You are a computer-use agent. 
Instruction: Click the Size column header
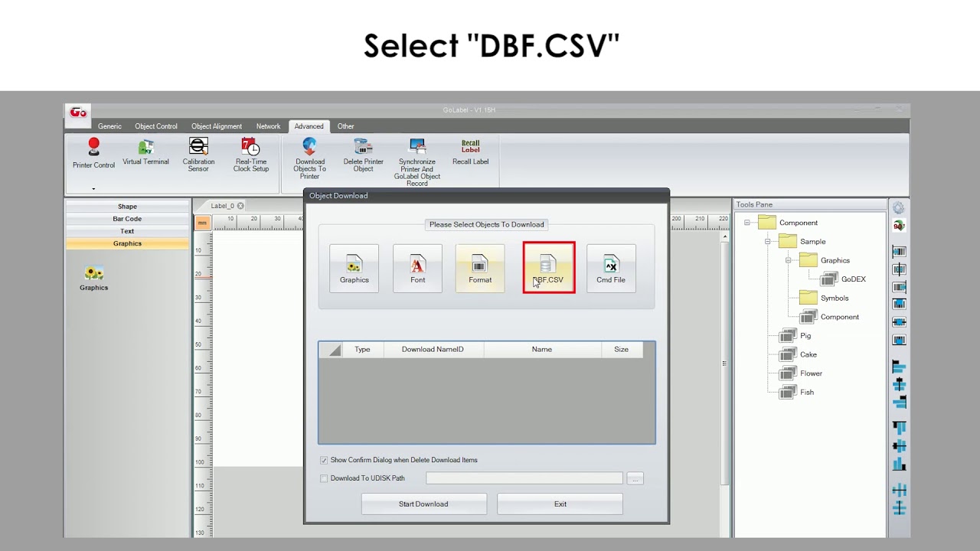621,350
